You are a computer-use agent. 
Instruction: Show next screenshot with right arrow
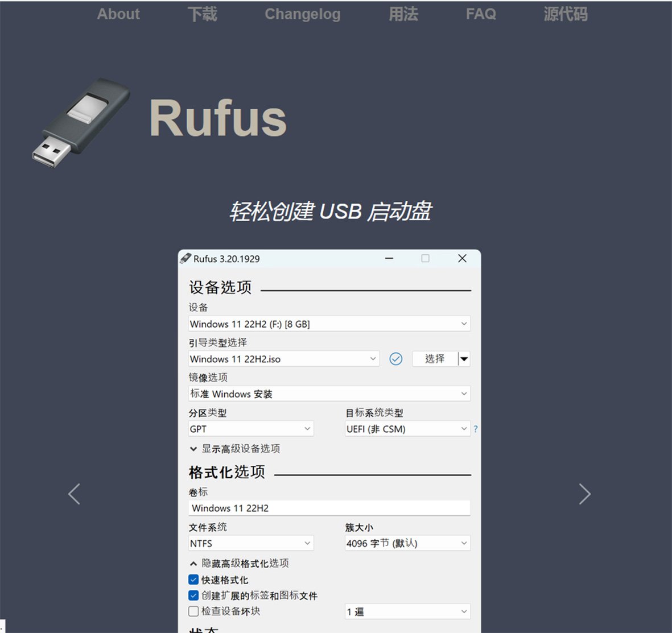click(584, 494)
